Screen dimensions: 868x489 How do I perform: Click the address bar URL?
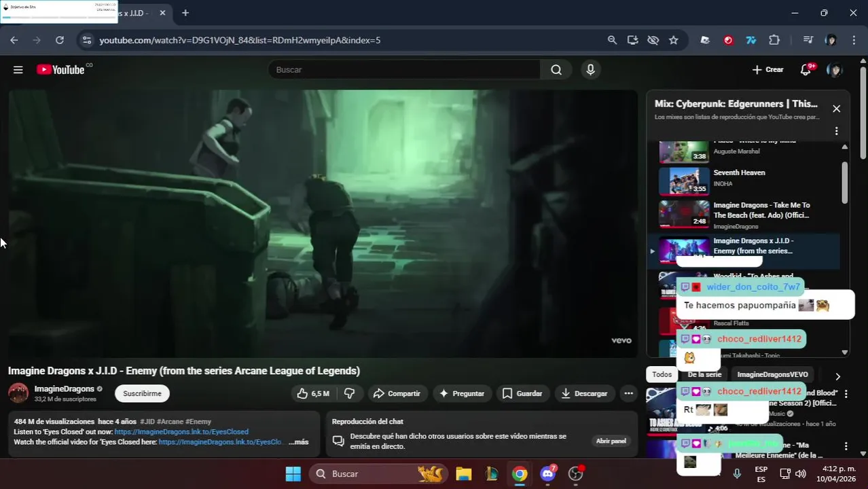point(240,40)
